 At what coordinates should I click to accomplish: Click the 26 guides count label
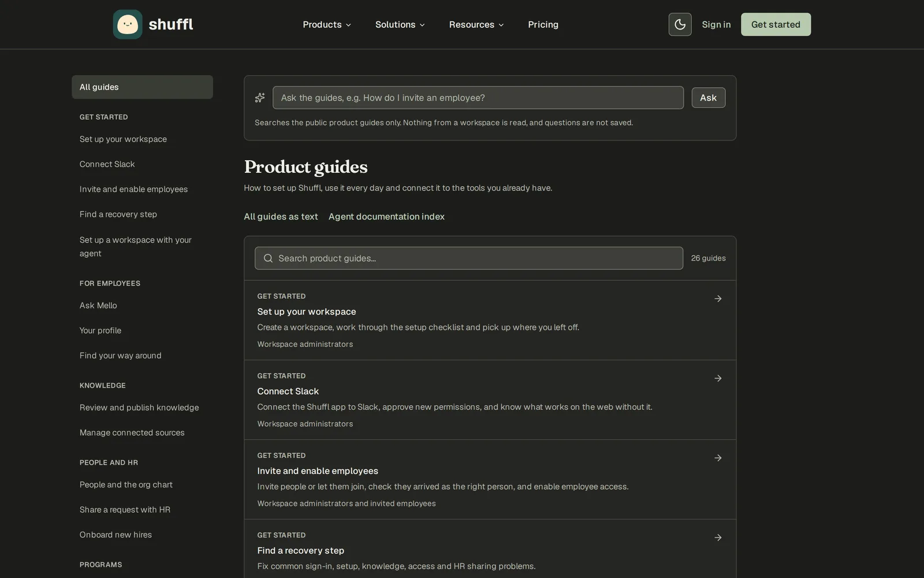pos(709,258)
